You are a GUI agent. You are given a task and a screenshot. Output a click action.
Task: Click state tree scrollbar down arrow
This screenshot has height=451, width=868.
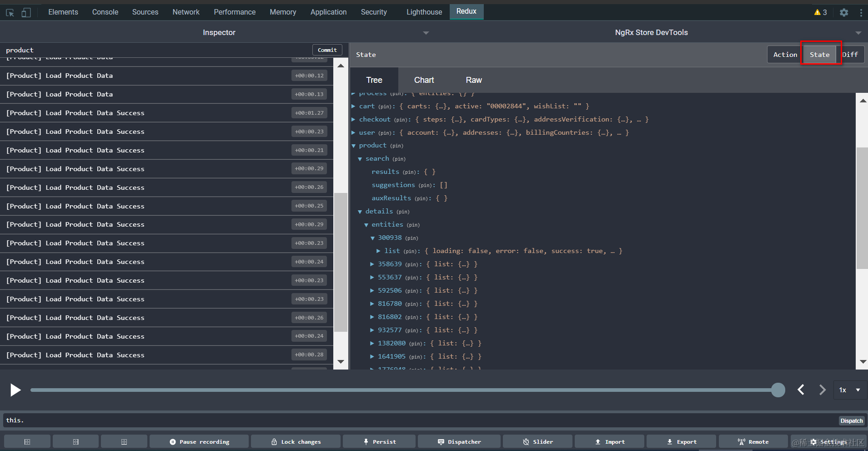pos(863,362)
